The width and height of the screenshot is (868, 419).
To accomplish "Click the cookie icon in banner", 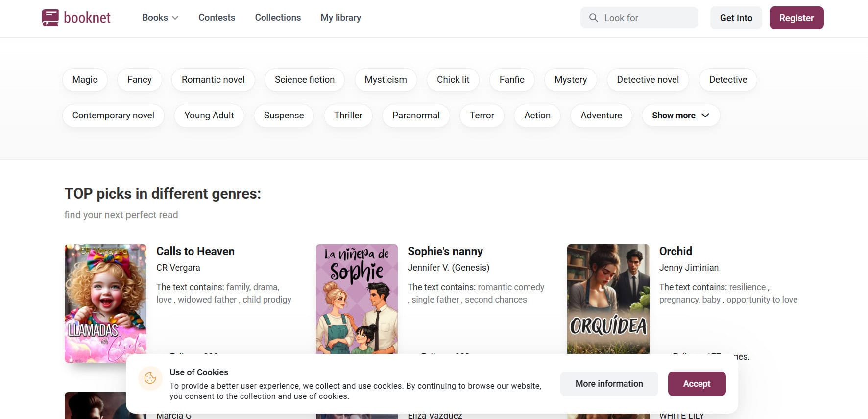I will click(x=150, y=378).
